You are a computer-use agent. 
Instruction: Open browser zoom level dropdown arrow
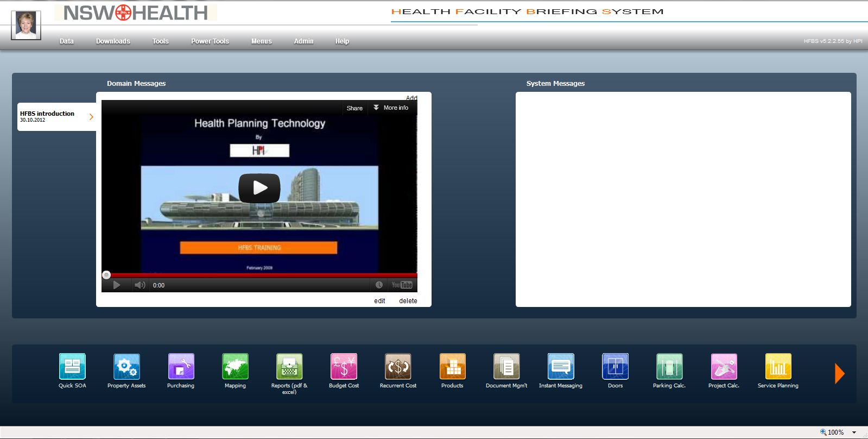854,432
